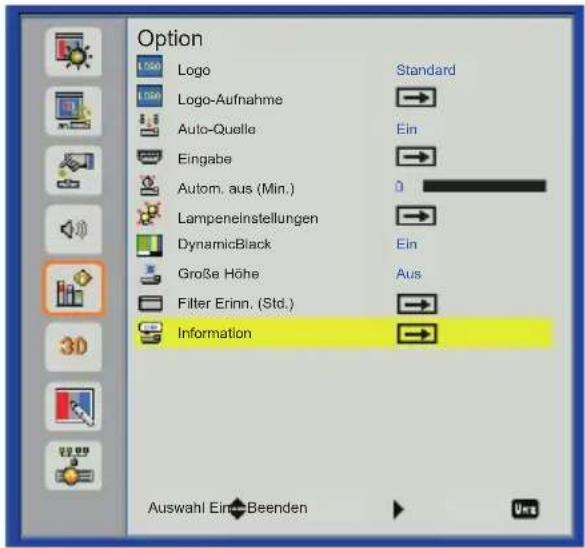Screen dimensions: 585x548
Task: Open the 3D settings sidebar icon
Action: point(73,347)
